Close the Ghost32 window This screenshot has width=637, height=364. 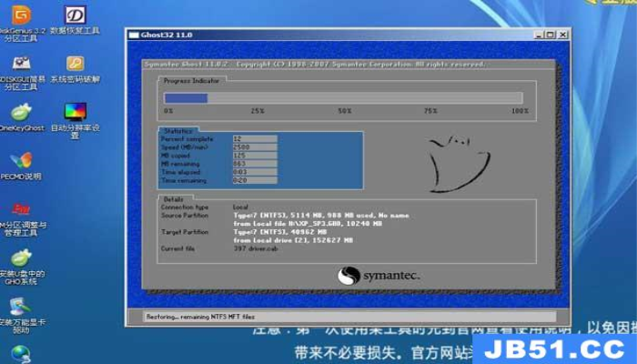[562, 35]
